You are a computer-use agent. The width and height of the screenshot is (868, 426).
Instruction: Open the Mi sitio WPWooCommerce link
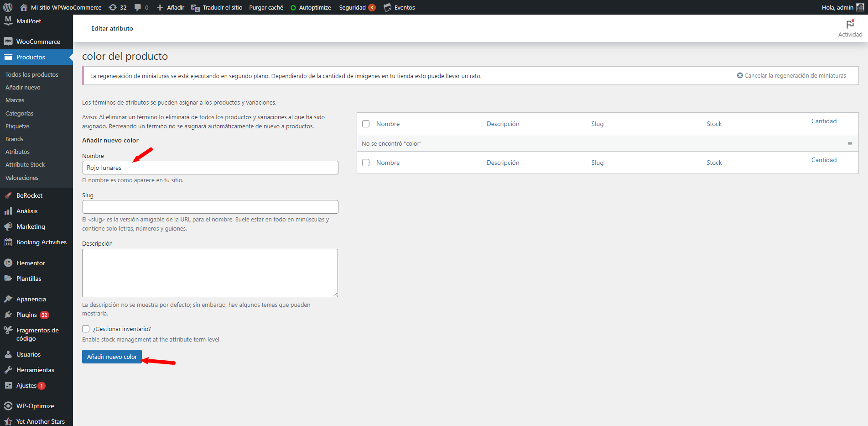[66, 7]
